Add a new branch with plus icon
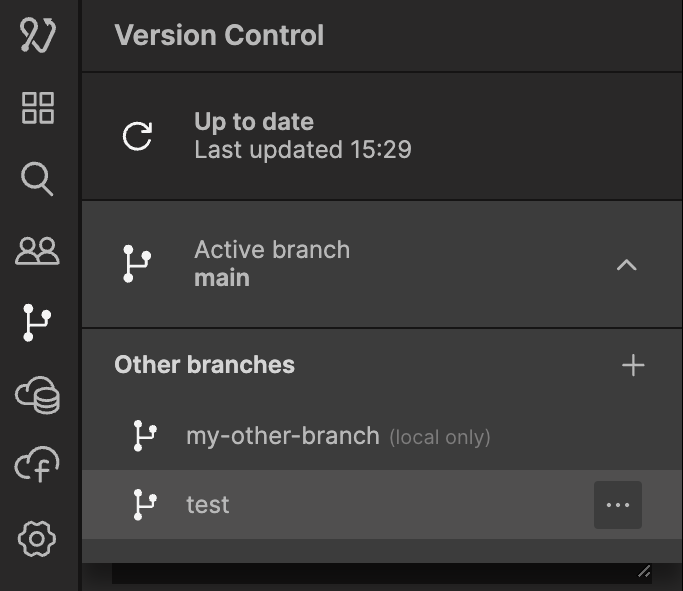The width and height of the screenshot is (683, 591). click(633, 365)
